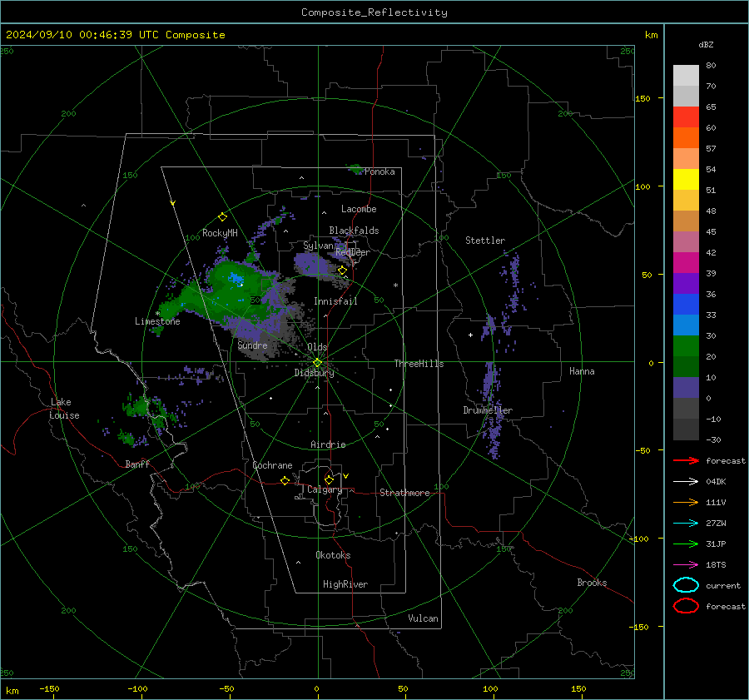Click the Cochrane city label
Image resolution: width=749 pixels, height=700 pixels.
click(272, 465)
